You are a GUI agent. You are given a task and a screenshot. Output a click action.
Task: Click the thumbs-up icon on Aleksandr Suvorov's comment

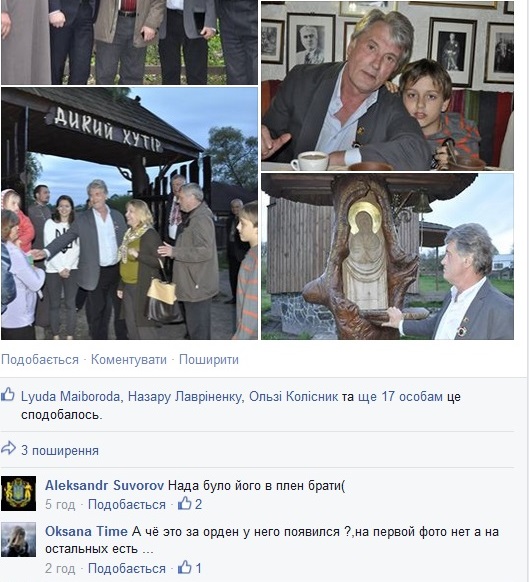pos(185,504)
